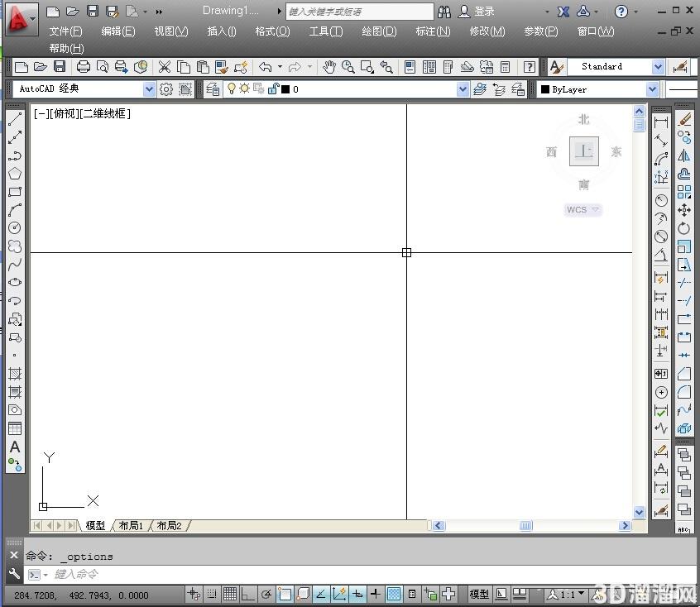Image resolution: width=700 pixels, height=607 pixels.
Task: Click the Help question mark toolbar icon
Action: pos(529,67)
